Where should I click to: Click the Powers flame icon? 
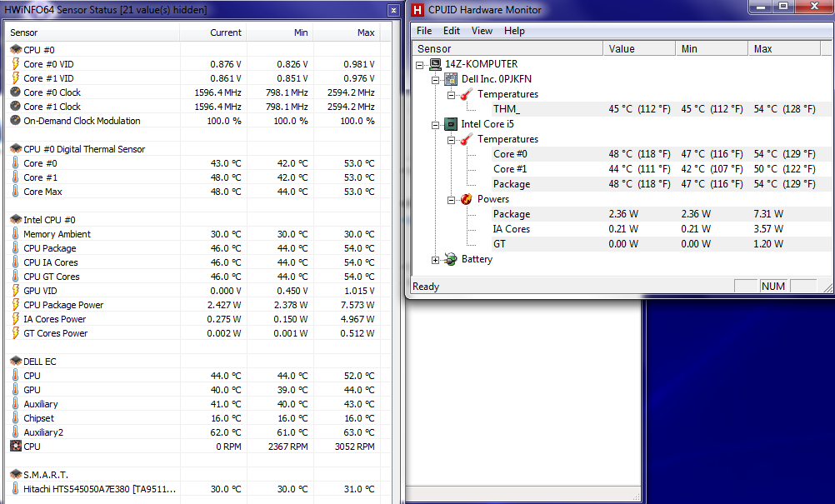[466, 199]
